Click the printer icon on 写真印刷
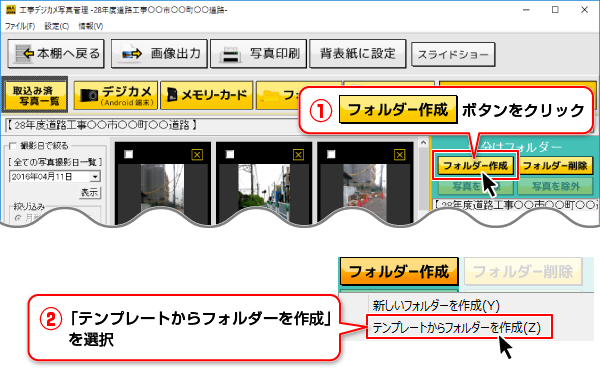The image size is (600, 369). click(231, 54)
